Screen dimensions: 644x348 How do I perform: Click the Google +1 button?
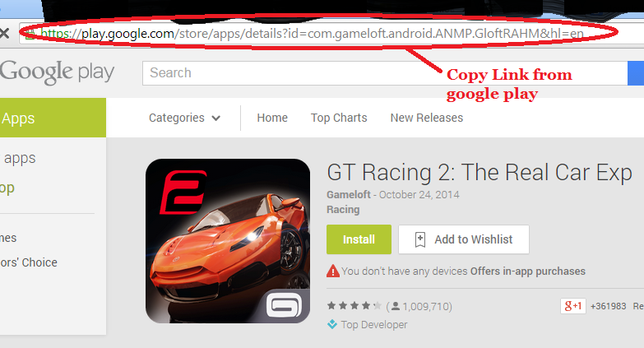point(573,306)
